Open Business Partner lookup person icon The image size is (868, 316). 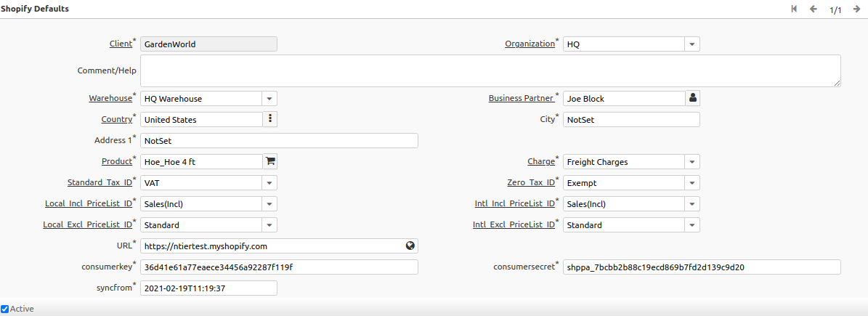tap(692, 98)
